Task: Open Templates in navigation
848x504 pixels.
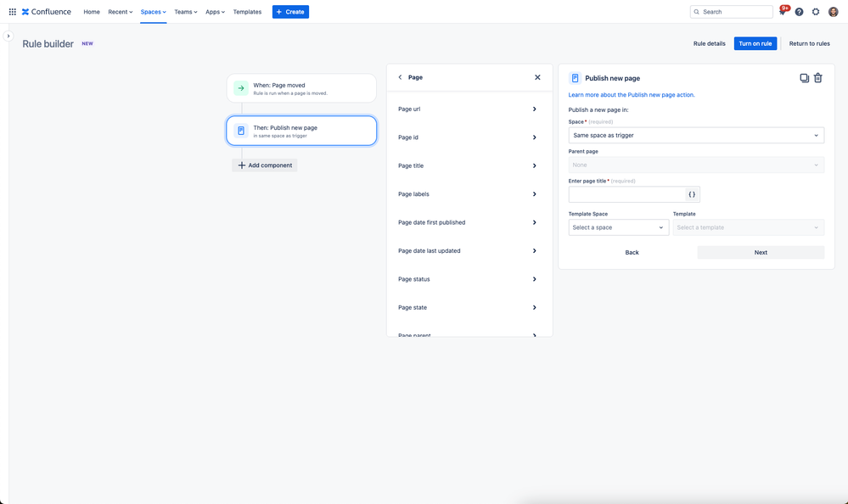Action: pos(247,12)
